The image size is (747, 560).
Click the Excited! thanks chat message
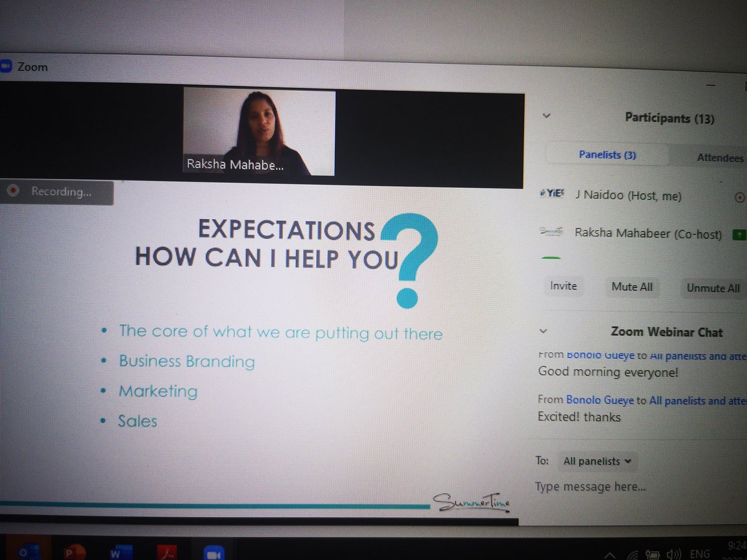tap(579, 417)
